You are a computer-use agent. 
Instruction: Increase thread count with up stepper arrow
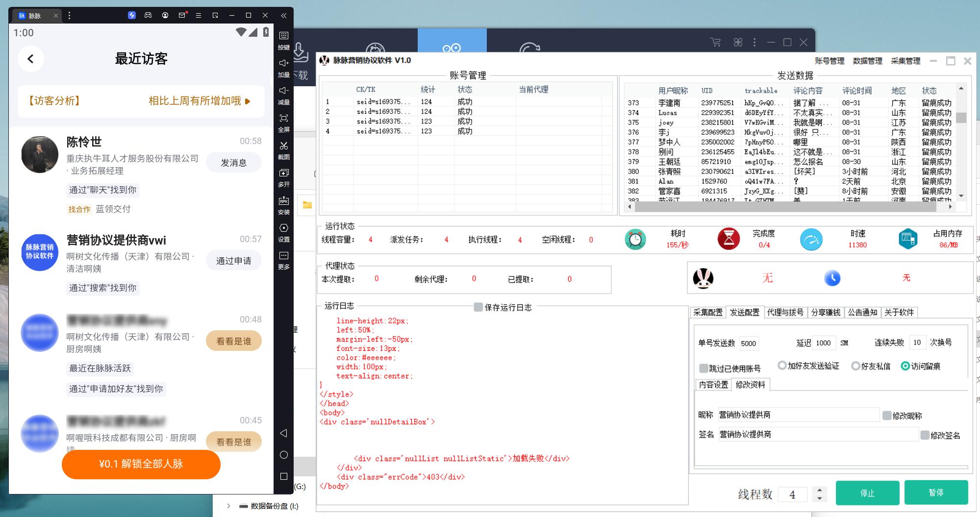pyautogui.click(x=819, y=490)
